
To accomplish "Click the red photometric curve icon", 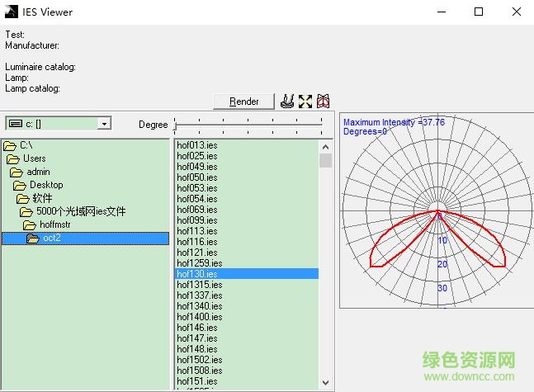I will pyautogui.click(x=324, y=101).
